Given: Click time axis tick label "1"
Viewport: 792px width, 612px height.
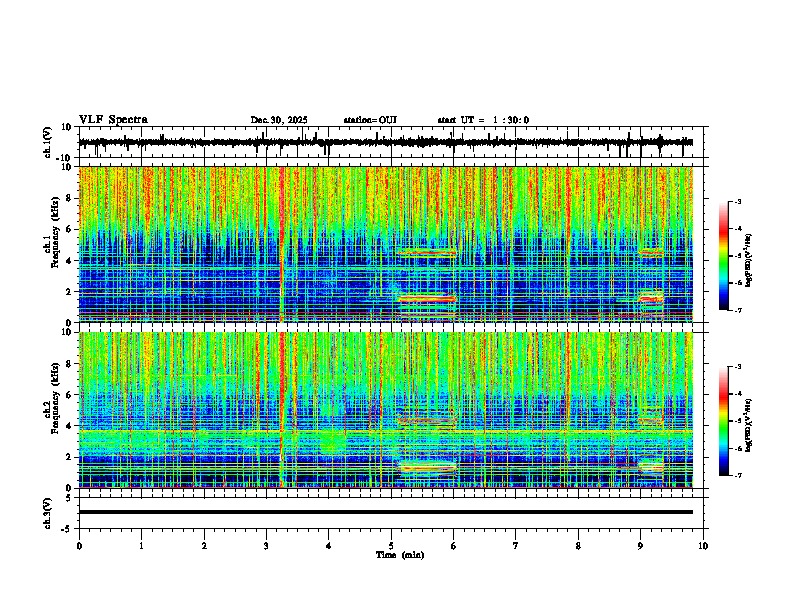Looking at the screenshot, I should click(141, 546).
